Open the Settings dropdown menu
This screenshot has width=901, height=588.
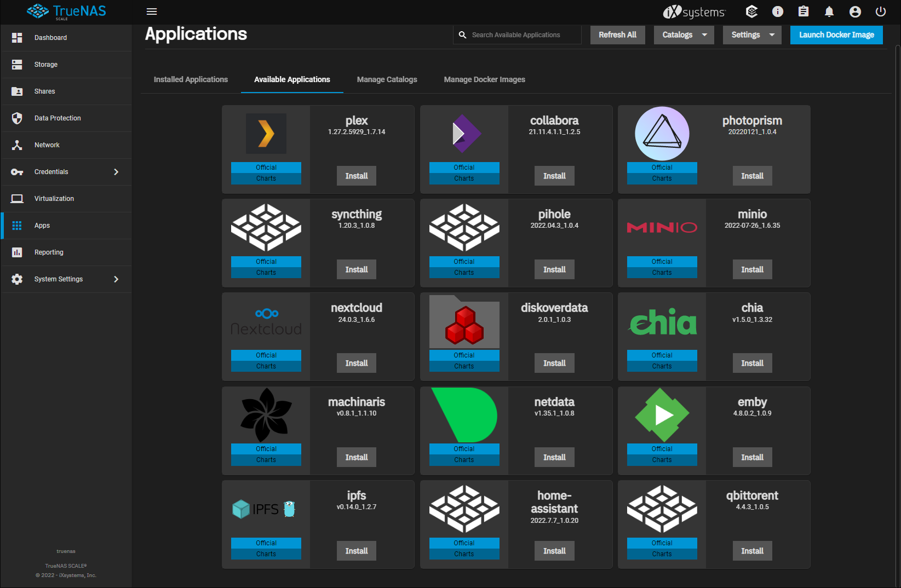[752, 35]
